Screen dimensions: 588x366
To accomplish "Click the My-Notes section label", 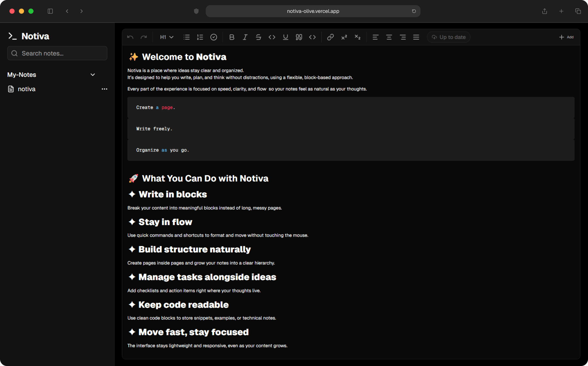I will 21,75.
